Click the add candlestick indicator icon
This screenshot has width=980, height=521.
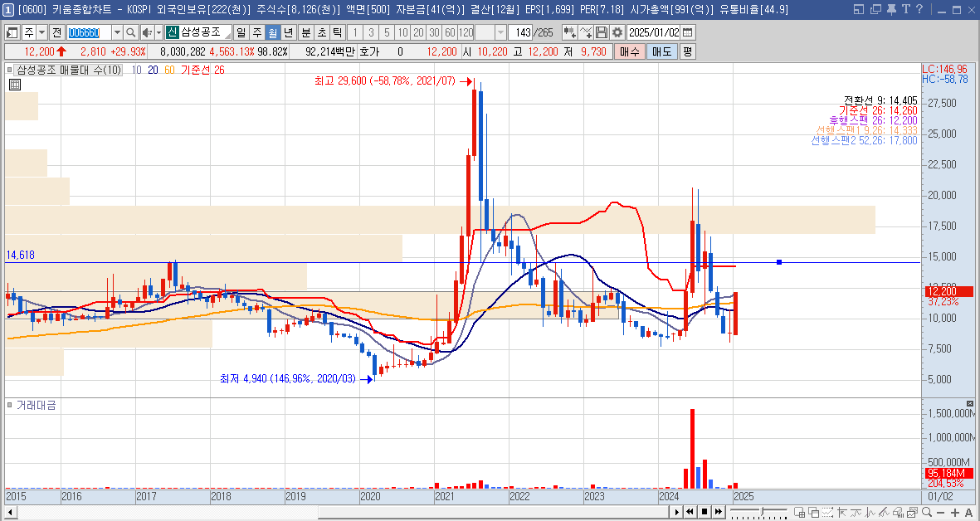[569, 32]
